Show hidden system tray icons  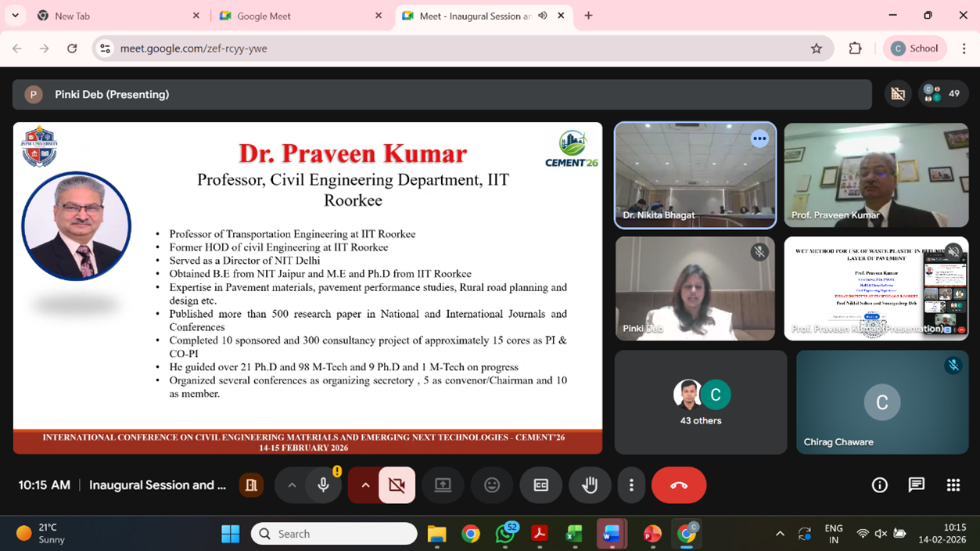tap(780, 534)
